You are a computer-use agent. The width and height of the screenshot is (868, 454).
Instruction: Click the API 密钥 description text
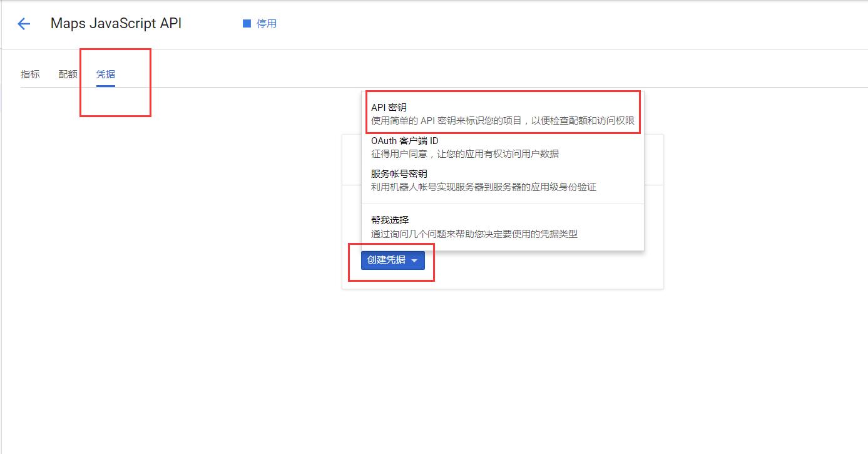(504, 120)
